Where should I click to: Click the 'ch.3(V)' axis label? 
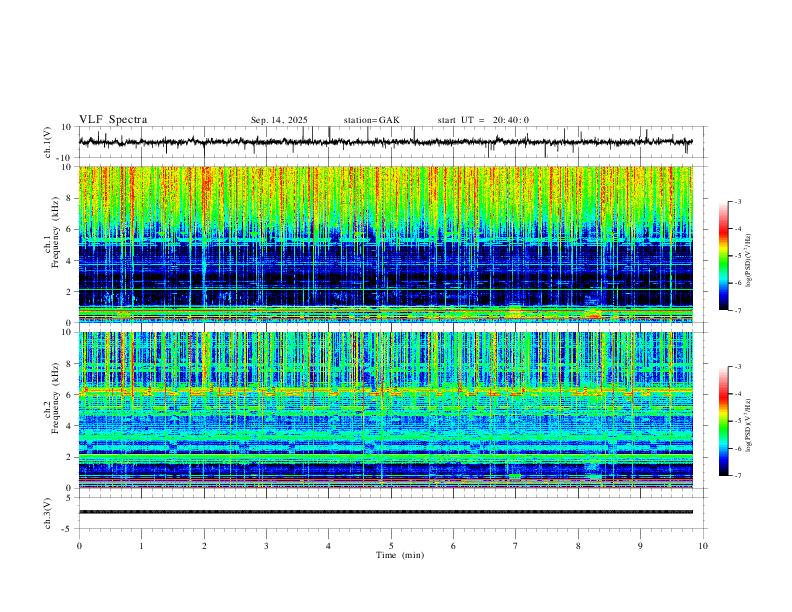48,513
